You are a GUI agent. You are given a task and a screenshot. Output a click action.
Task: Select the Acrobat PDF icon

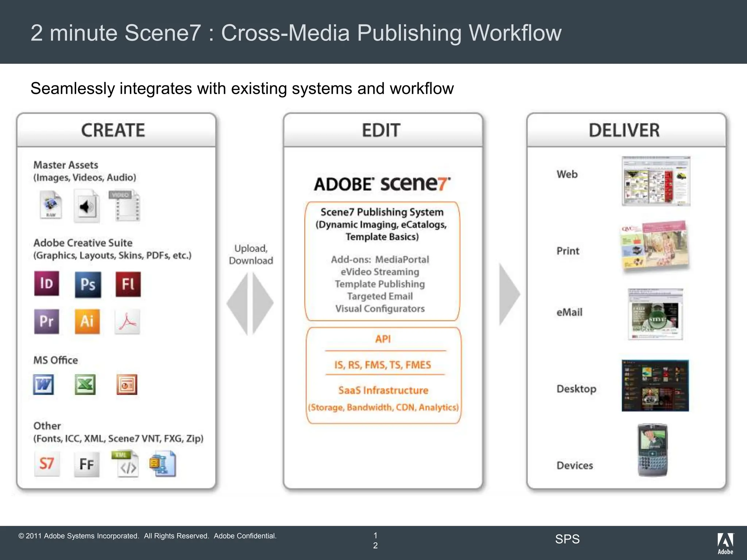coord(127,322)
